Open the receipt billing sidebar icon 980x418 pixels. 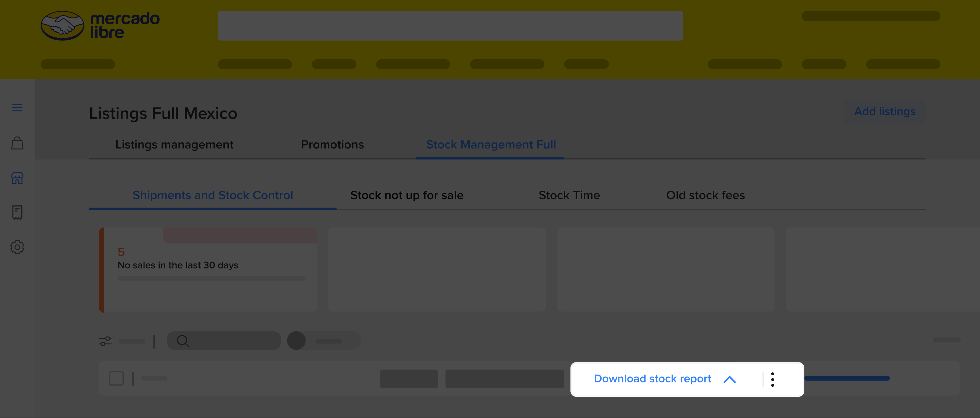tap(17, 212)
